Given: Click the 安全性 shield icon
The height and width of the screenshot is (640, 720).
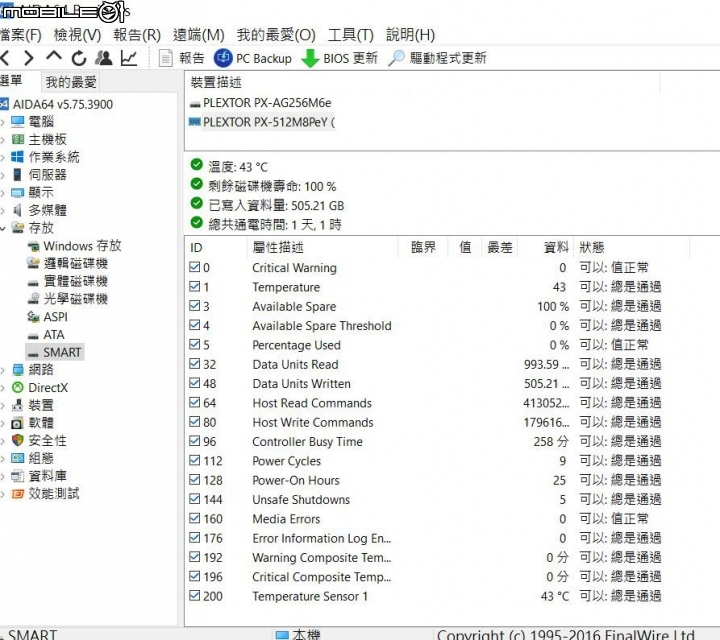Looking at the screenshot, I should click(17, 440).
